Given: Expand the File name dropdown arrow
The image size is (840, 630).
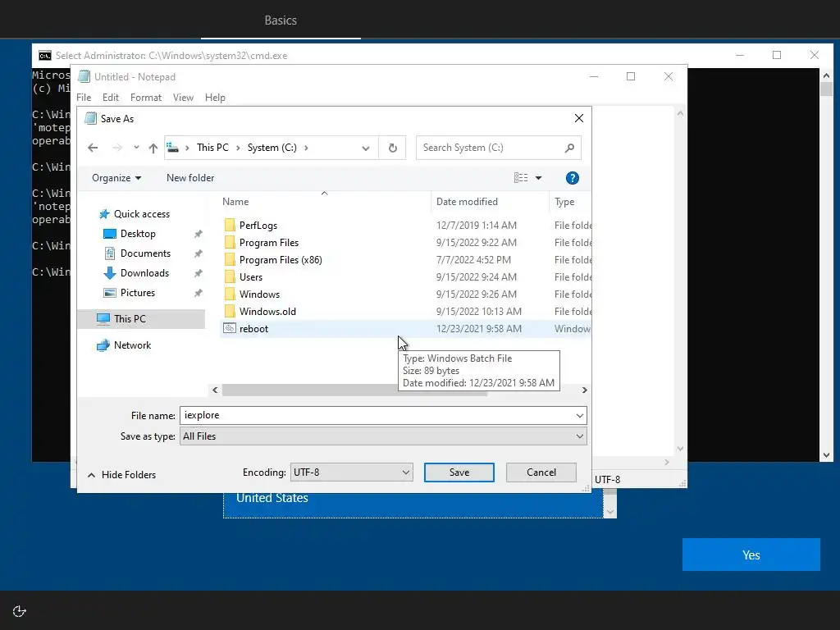Looking at the screenshot, I should (580, 416).
